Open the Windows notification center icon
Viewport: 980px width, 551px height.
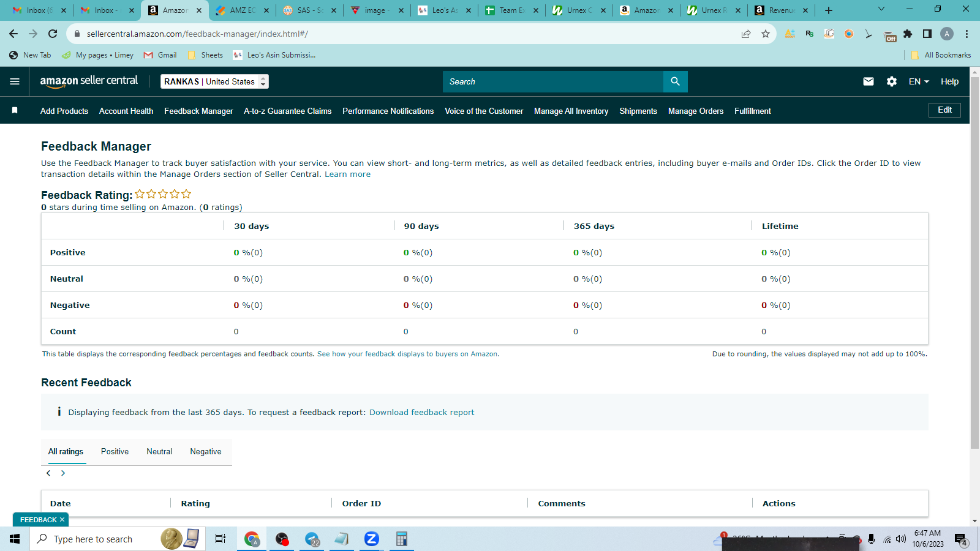pyautogui.click(x=961, y=539)
